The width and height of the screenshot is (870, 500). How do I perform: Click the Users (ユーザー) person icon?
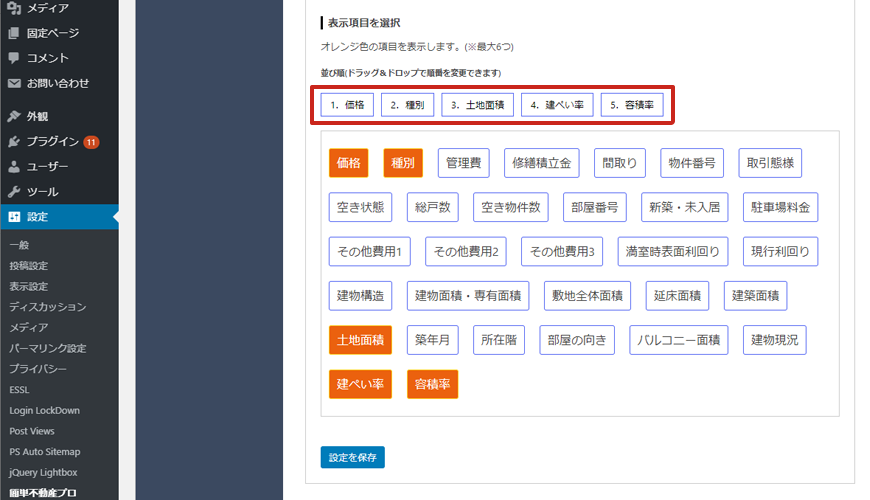(x=14, y=166)
